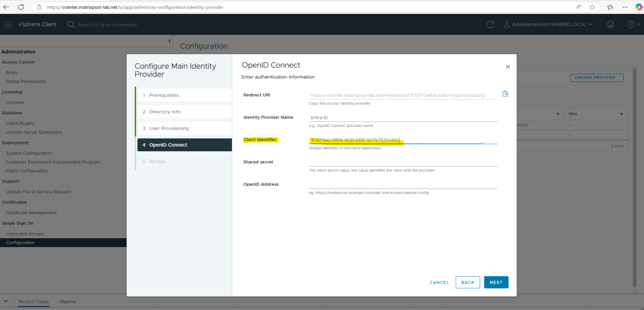Select the Recent Tasks tab
Viewport: 644px width, 310px height.
click(x=33, y=301)
